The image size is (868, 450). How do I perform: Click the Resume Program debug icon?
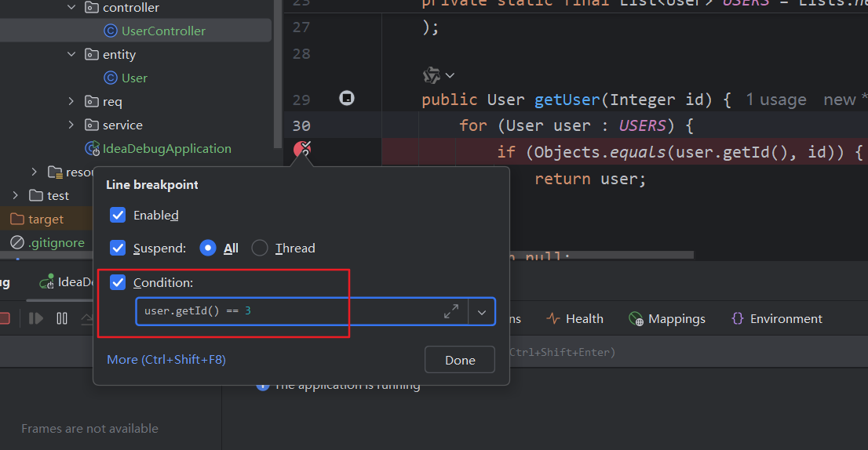click(36, 318)
